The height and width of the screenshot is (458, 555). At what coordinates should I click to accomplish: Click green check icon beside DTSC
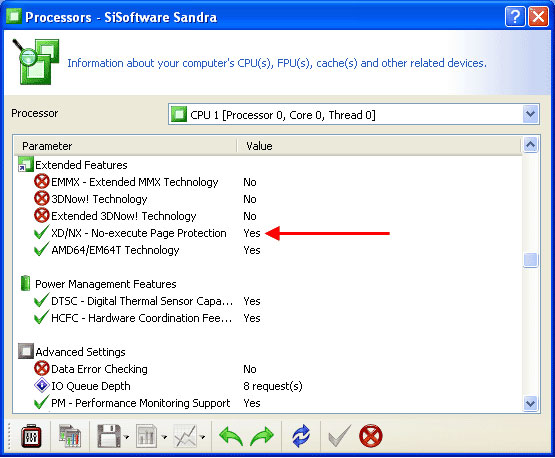coord(41,300)
